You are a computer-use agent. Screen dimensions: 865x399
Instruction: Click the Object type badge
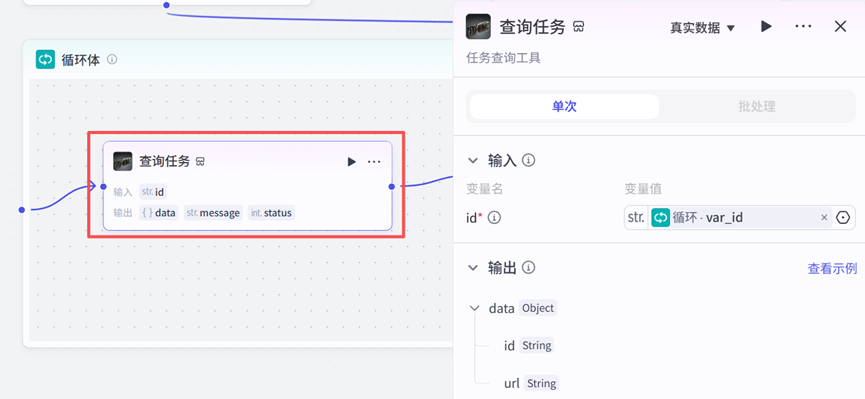point(538,308)
